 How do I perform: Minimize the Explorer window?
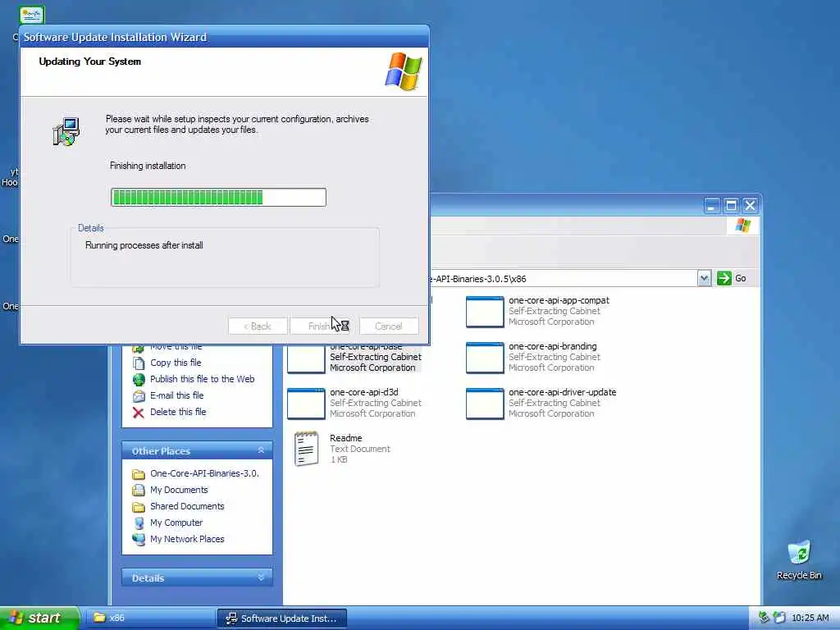pyautogui.click(x=712, y=206)
